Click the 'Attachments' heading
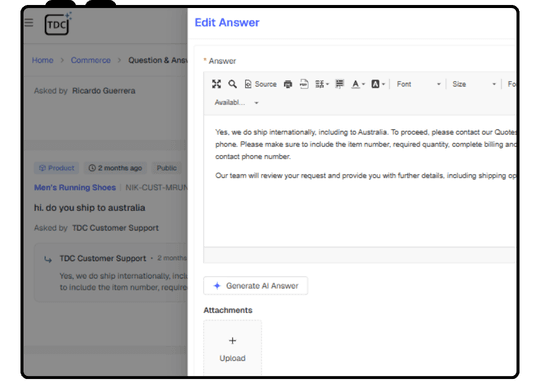540x384 pixels. click(x=228, y=310)
